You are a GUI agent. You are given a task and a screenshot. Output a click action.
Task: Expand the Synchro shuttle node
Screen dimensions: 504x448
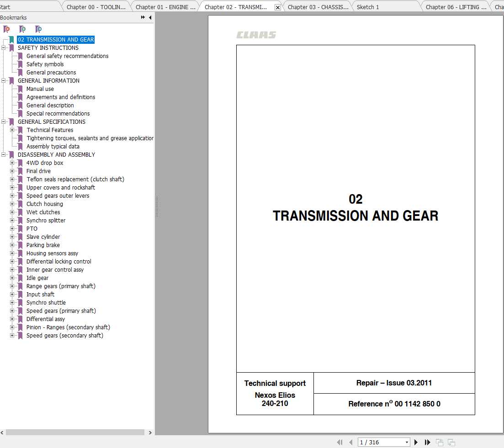point(12,302)
